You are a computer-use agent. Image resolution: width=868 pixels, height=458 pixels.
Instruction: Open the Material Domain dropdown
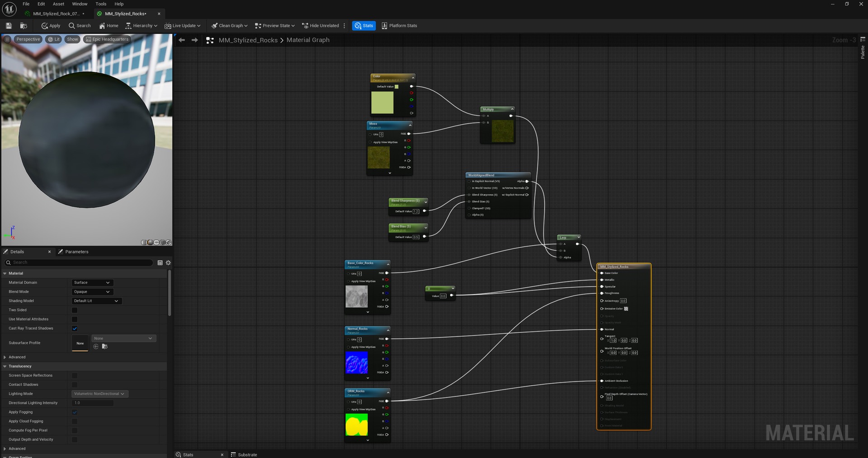[x=92, y=283]
